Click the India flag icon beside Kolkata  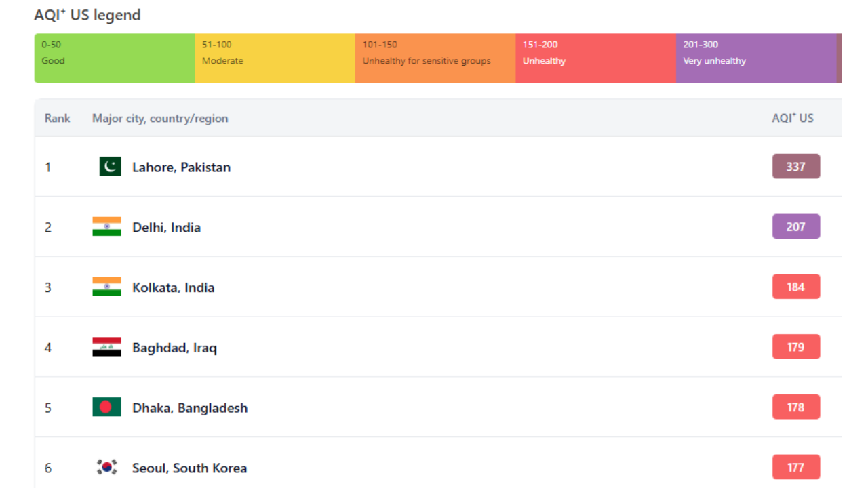point(106,287)
